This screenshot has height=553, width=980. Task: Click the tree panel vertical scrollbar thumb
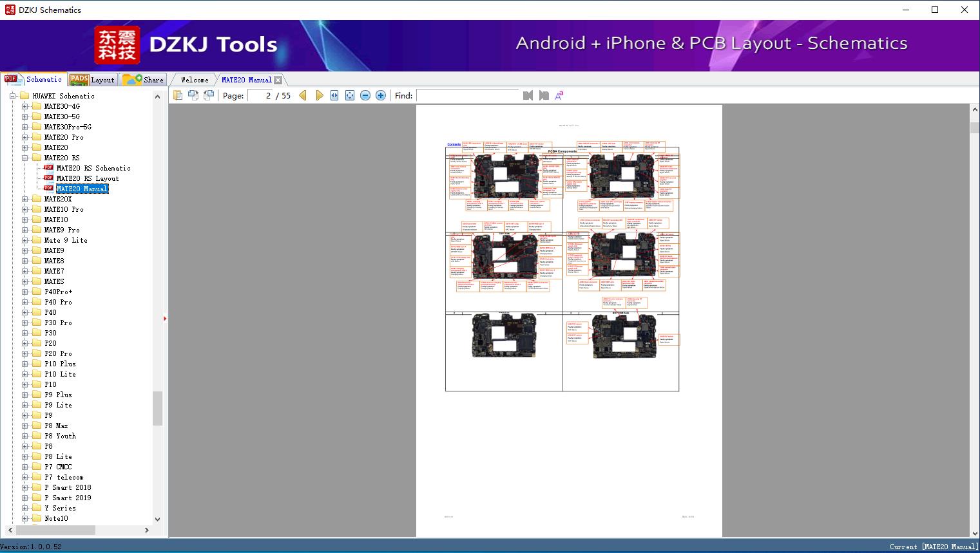click(x=157, y=408)
